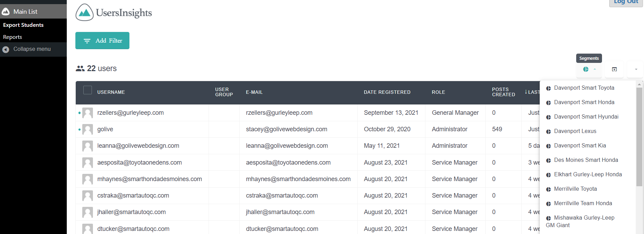Screen dimensions: 644x234
Task: Open Export Students menu item
Action: click(x=23, y=25)
